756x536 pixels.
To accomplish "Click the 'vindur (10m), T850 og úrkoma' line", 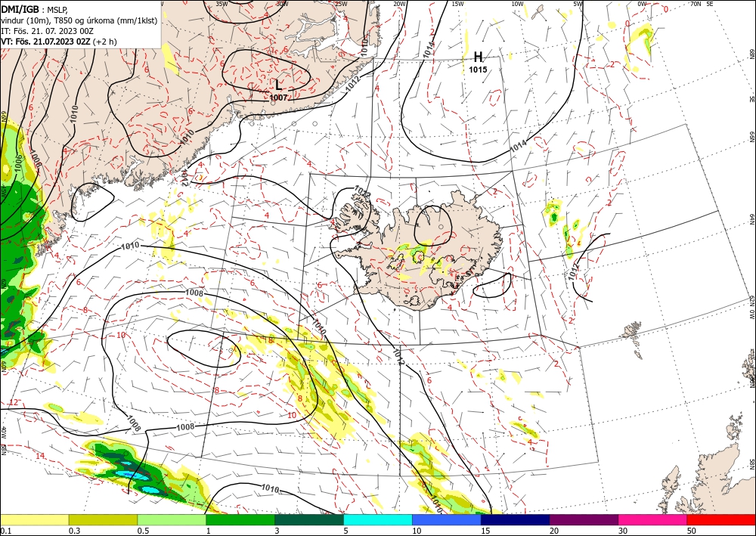I will (x=79, y=20).
